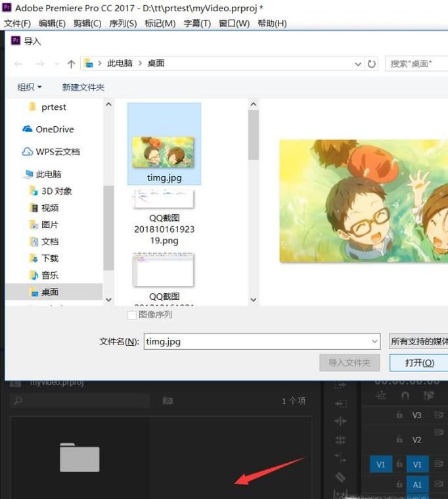Open the 编辑(E) menu

(x=52, y=24)
